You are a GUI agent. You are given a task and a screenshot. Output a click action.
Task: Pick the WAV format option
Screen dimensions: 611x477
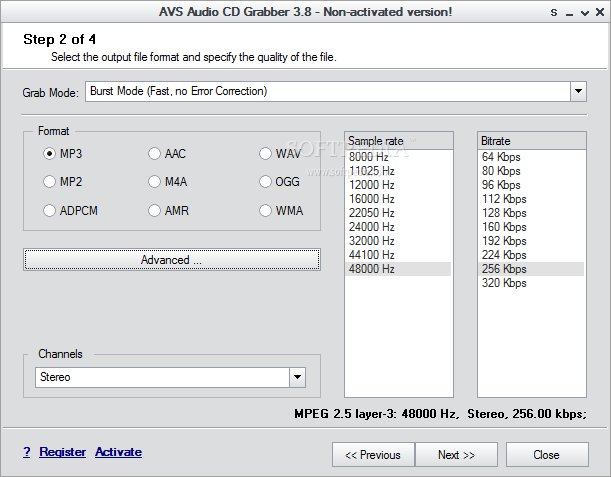pos(265,154)
